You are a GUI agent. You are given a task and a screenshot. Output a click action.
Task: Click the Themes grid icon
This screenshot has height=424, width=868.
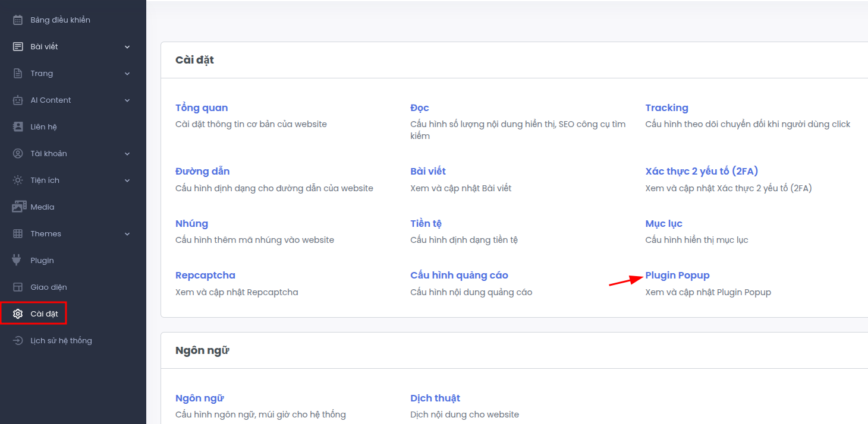click(x=18, y=233)
